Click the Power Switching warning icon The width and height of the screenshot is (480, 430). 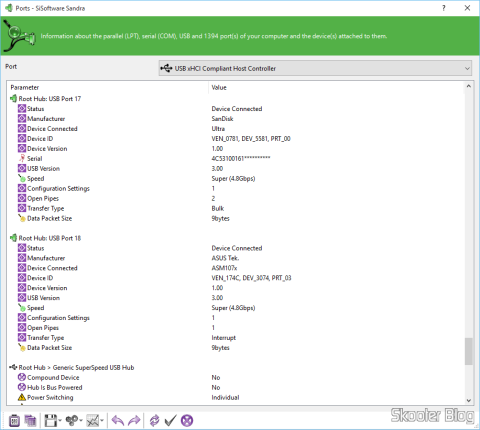coord(22,397)
